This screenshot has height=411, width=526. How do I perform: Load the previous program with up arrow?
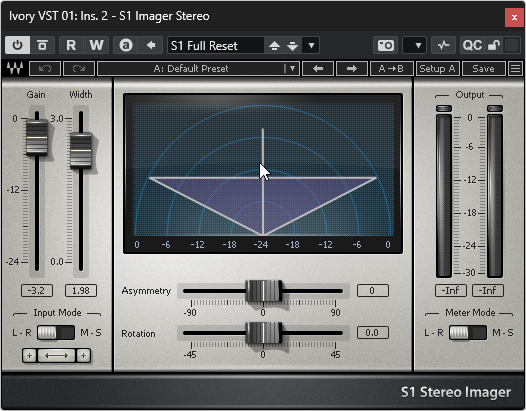(274, 45)
